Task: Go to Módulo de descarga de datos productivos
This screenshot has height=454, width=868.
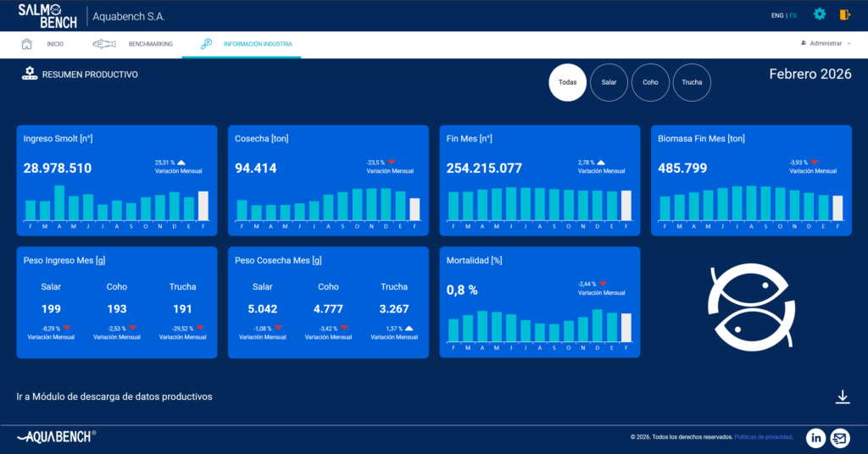Action: (114, 396)
